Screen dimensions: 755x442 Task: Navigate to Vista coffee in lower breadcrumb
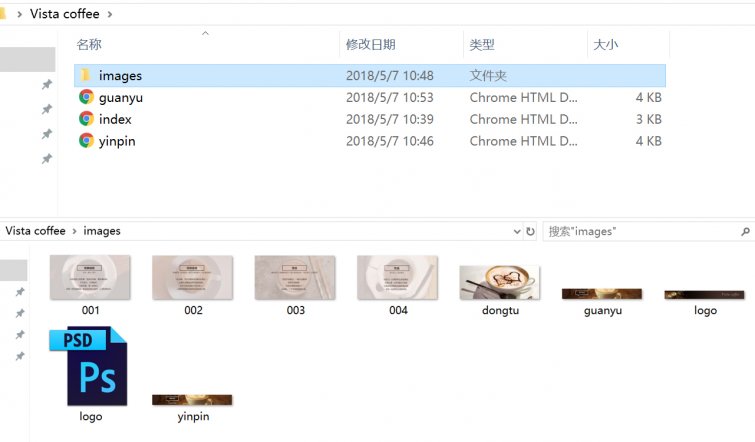click(36, 231)
